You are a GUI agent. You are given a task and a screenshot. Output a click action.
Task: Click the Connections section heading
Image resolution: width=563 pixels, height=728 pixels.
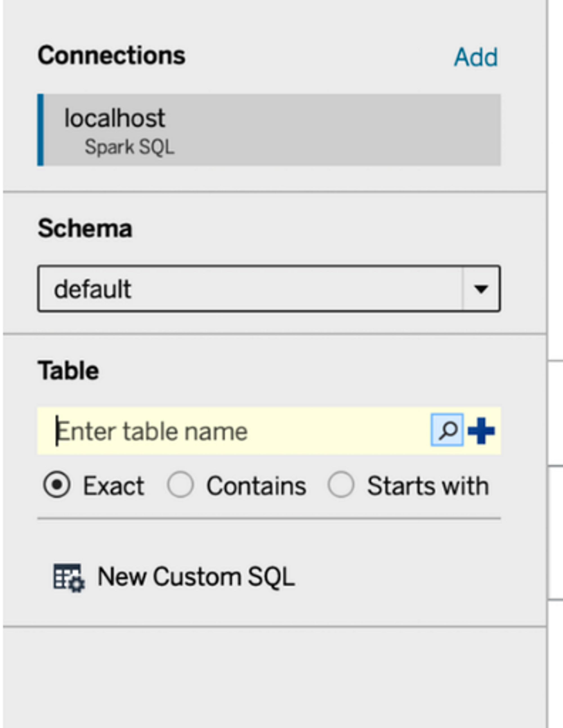[111, 55]
